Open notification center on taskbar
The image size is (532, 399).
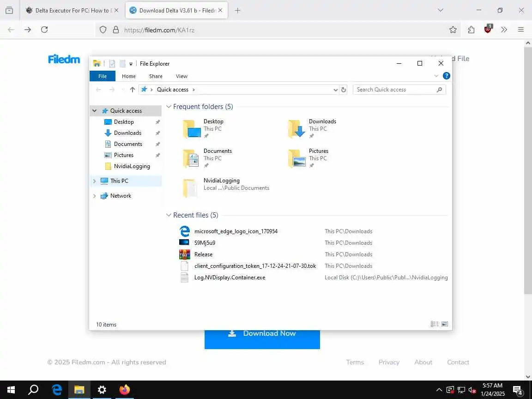[x=517, y=390]
